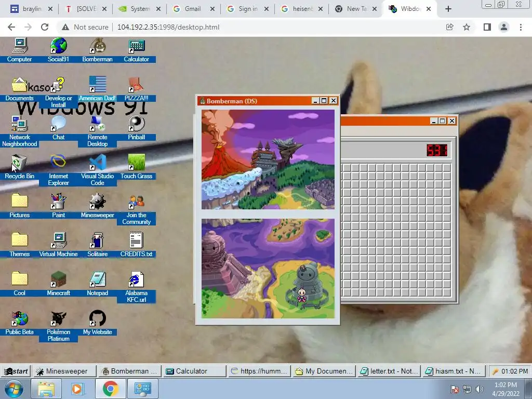532x399 pixels.
Task: Open Develop or Install shortcut
Action: point(58,92)
